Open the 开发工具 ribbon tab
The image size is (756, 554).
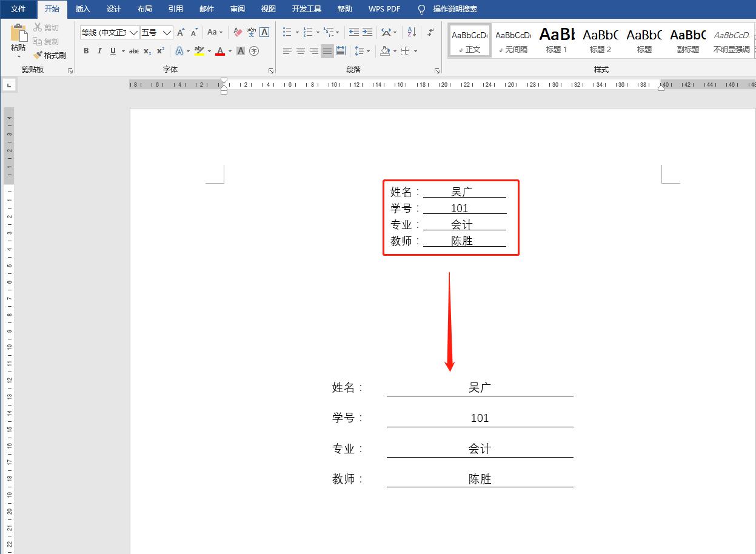click(307, 9)
